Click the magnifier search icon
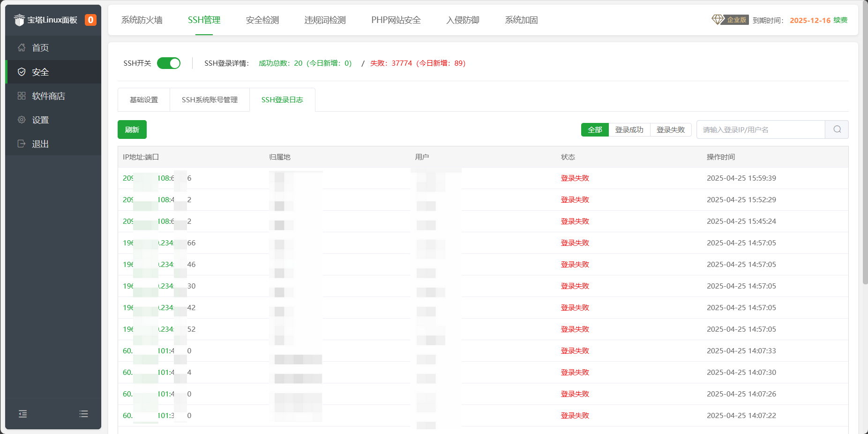The width and height of the screenshot is (868, 434). pos(837,129)
